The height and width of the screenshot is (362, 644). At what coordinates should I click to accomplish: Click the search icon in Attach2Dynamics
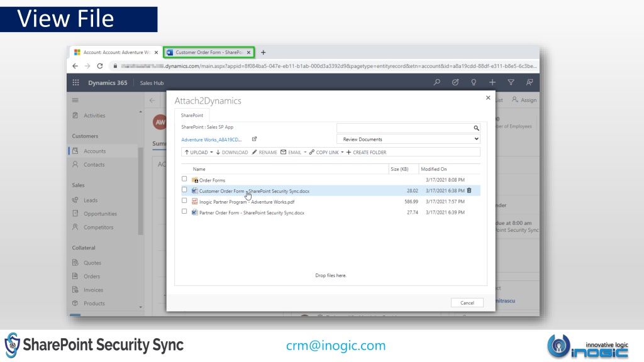click(x=476, y=128)
